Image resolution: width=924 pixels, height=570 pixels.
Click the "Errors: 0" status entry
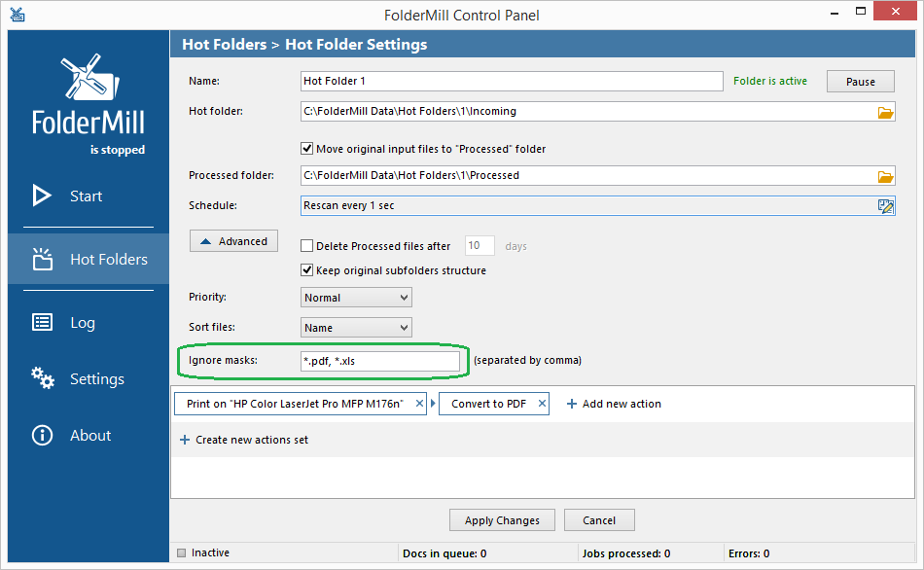pyautogui.click(x=749, y=553)
